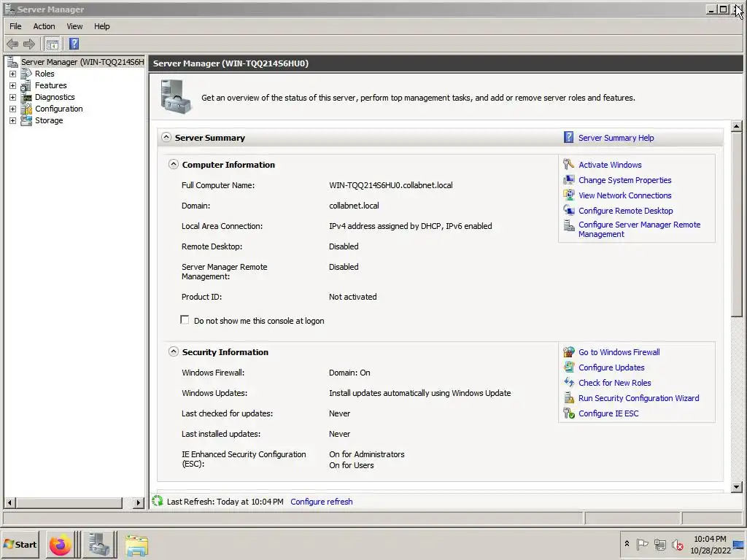Click the WIN-TQQ214S6HU0.collabnet.local computer name value
This screenshot has width=747, height=560.
(391, 185)
